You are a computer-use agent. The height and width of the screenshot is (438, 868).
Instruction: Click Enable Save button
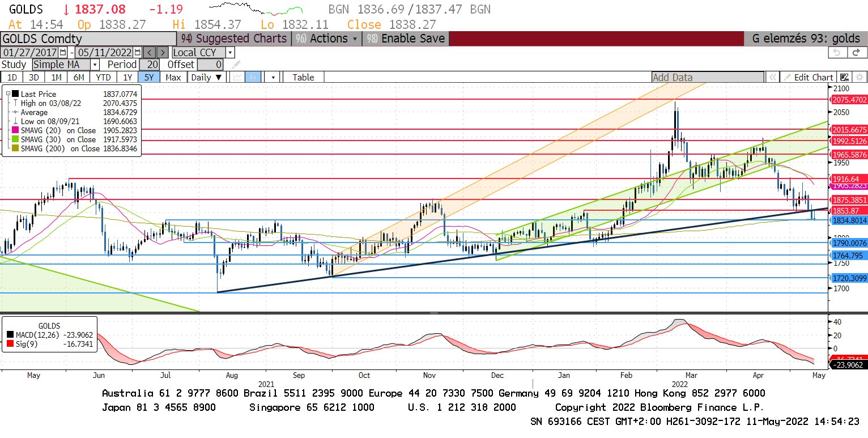pos(406,39)
